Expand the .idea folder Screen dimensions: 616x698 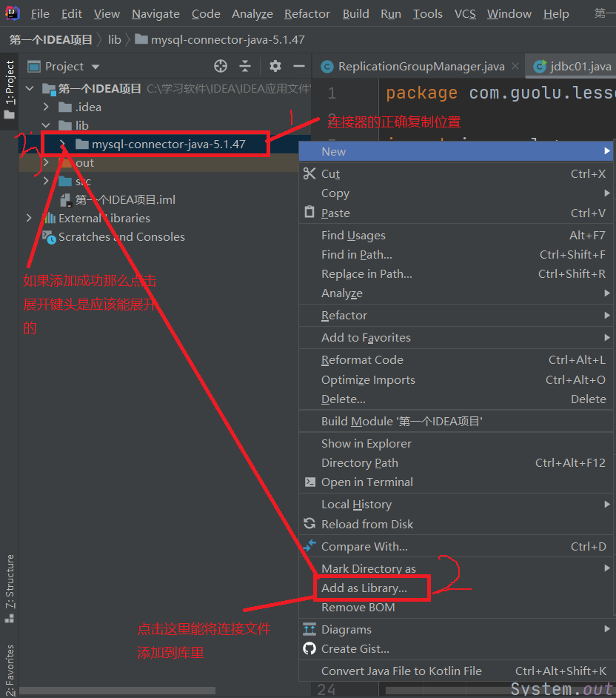click(46, 107)
